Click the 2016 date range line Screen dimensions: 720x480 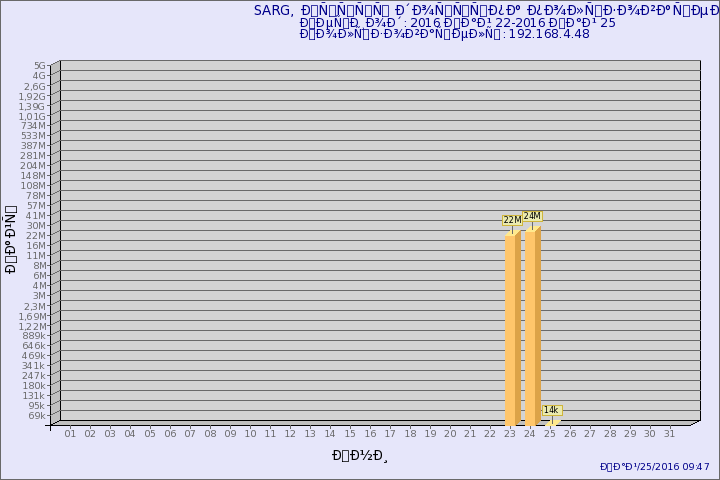coord(458,23)
